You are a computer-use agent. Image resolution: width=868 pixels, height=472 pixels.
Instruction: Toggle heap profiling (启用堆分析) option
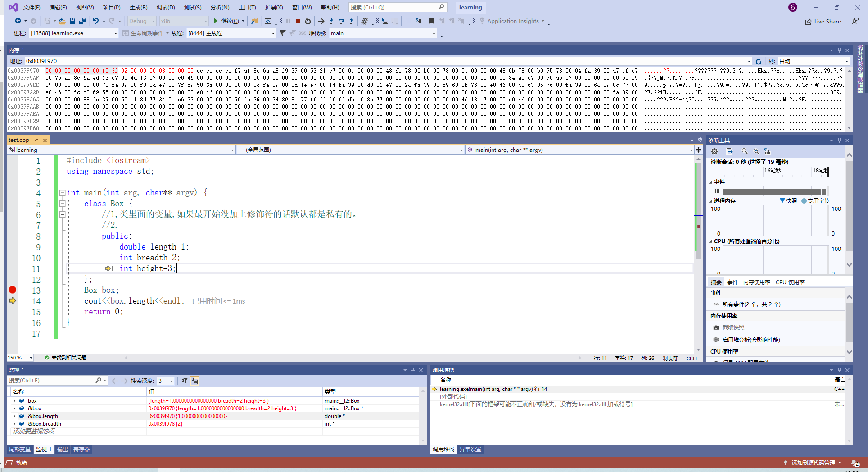click(x=746, y=340)
